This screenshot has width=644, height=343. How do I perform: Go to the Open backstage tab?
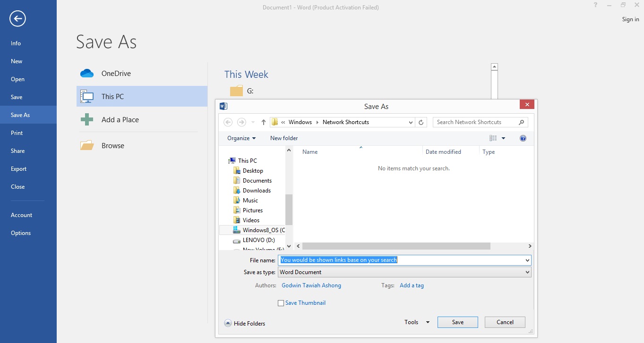pyautogui.click(x=28, y=79)
